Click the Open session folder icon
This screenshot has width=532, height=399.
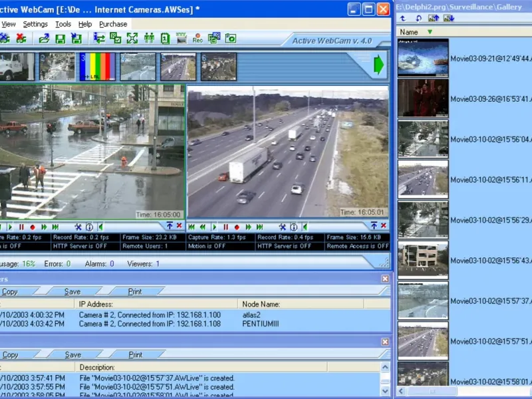[44, 39]
